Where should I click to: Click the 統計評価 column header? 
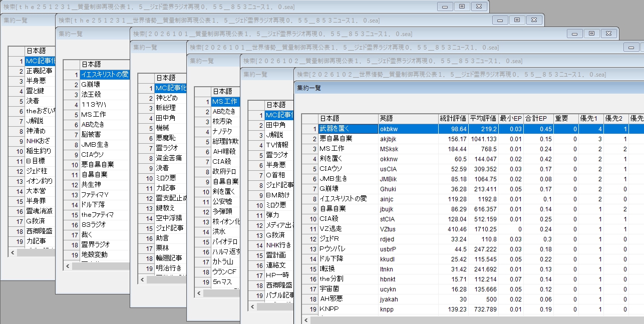tap(453, 119)
